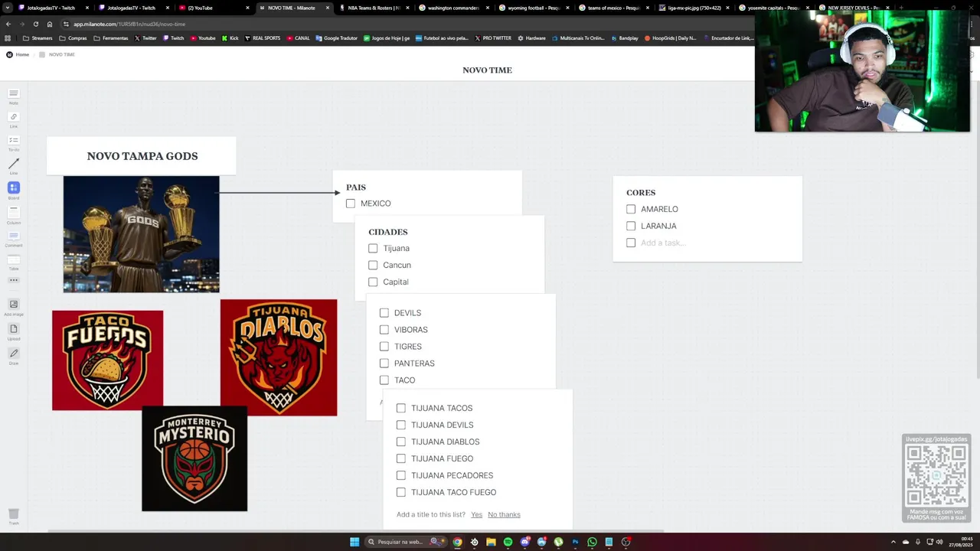Open the more tools ellipsis in sidebar
The image size is (980, 551).
(x=13, y=280)
